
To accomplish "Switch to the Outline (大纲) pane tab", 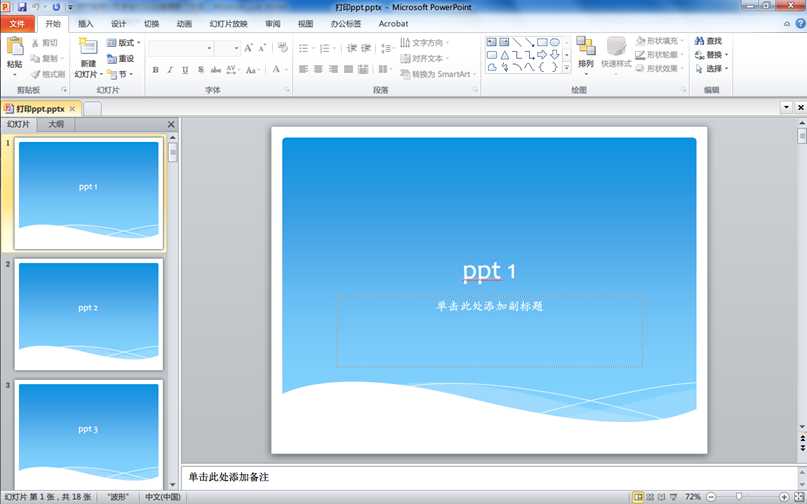I will click(x=56, y=124).
